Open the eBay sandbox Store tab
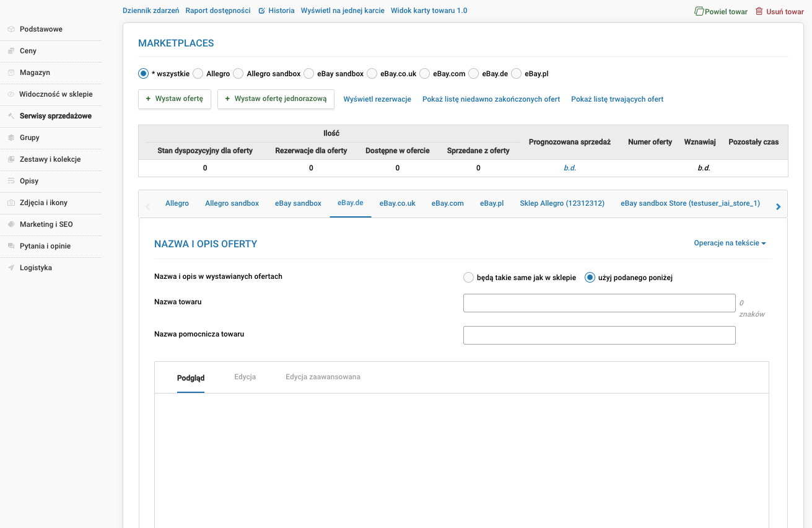The image size is (812, 528). click(691, 203)
